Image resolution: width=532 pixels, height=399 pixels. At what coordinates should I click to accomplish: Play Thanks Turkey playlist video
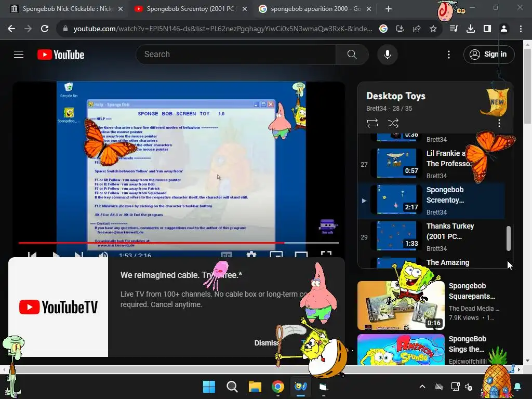[432, 237]
